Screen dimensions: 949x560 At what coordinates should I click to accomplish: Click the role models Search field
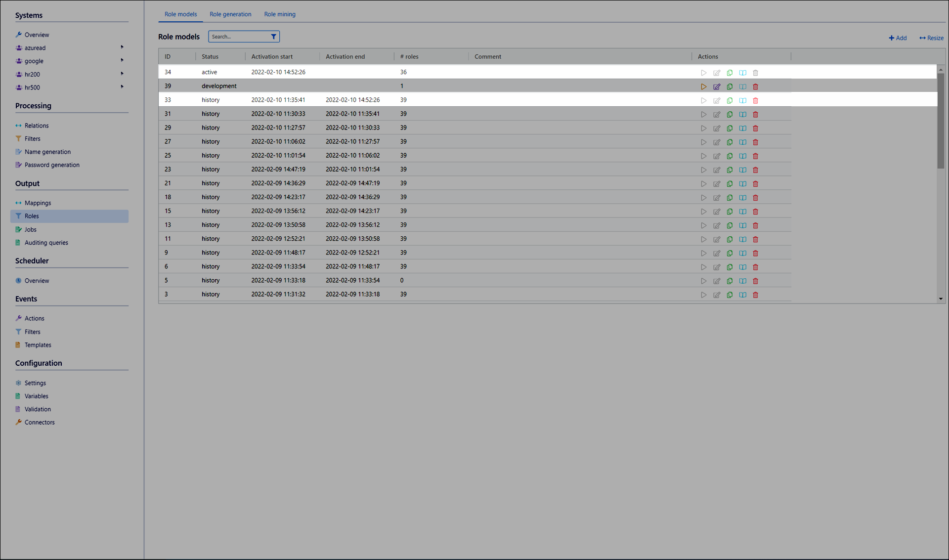[238, 37]
